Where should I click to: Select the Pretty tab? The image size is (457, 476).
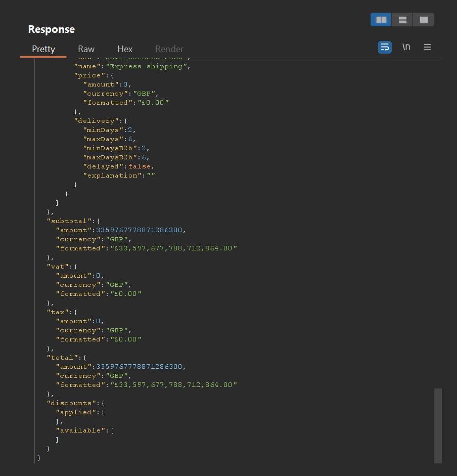(43, 49)
